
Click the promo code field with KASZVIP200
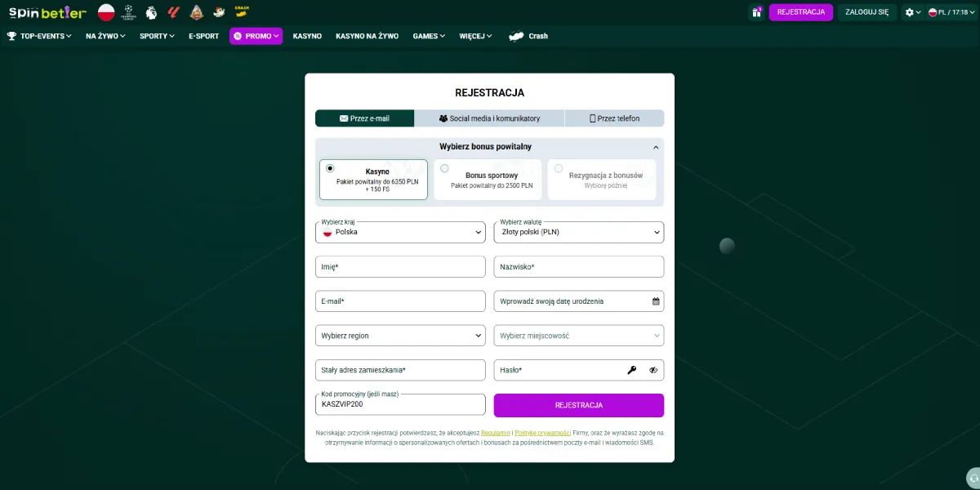(x=400, y=403)
